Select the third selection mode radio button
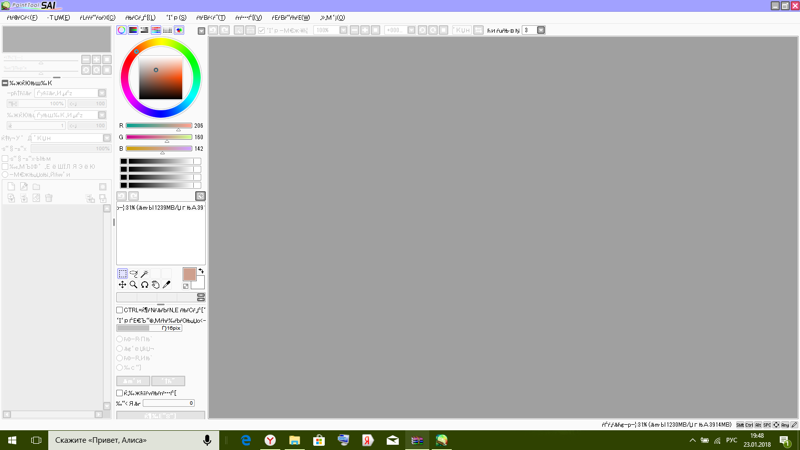Image resolution: width=800 pixels, height=450 pixels. tap(119, 358)
